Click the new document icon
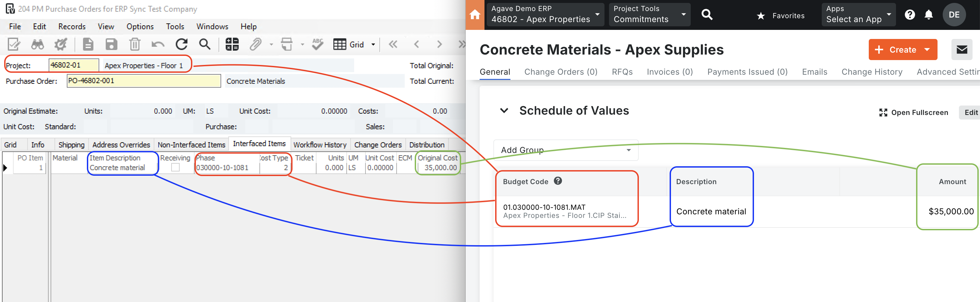980x302 pixels. pyautogui.click(x=88, y=44)
